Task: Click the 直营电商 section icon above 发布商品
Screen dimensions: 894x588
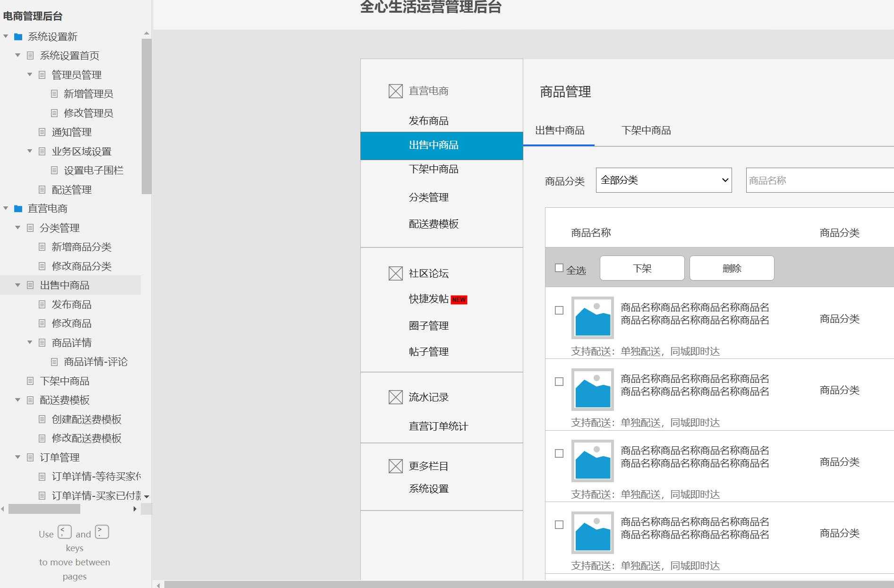Action: click(x=395, y=91)
